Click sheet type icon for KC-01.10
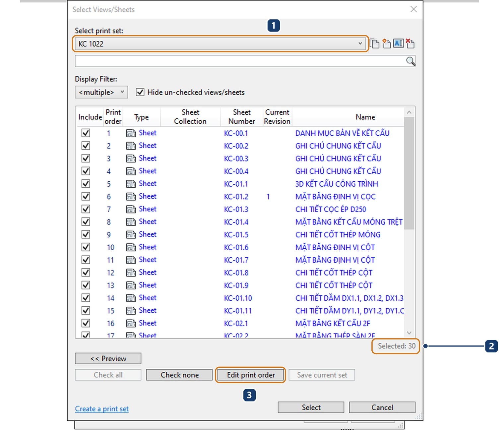 coord(131,298)
